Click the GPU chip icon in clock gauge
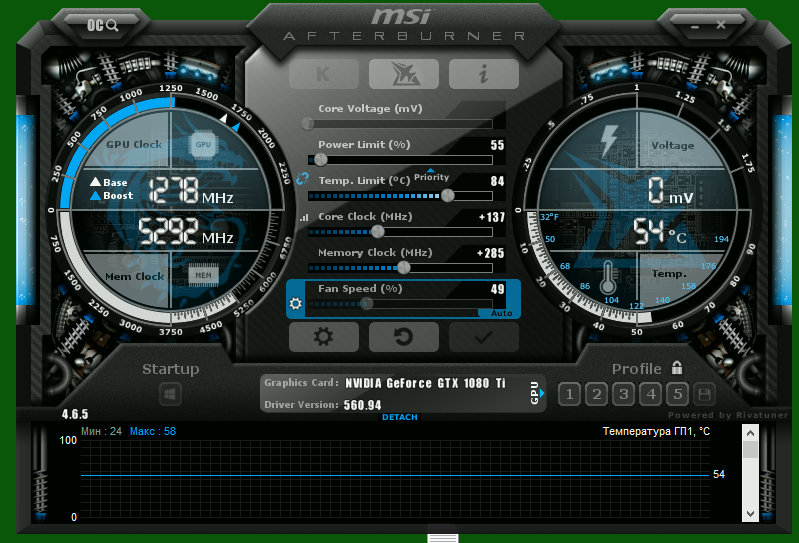799x543 pixels. pos(203,145)
